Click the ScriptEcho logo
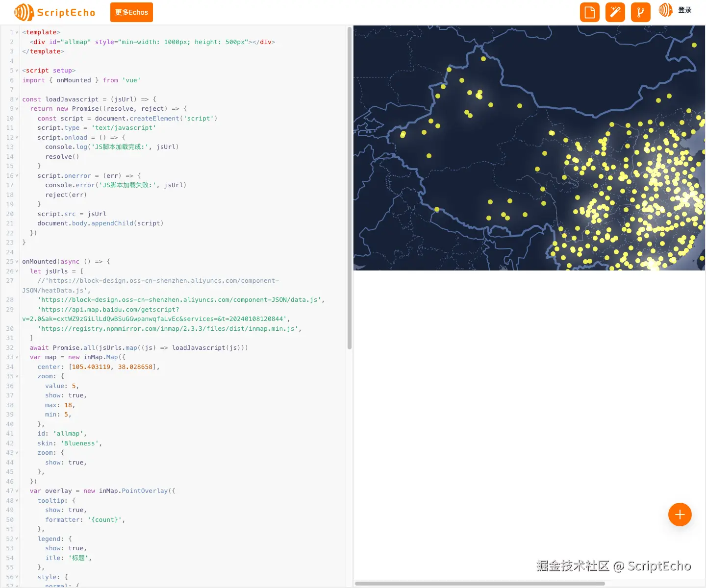 coord(54,12)
